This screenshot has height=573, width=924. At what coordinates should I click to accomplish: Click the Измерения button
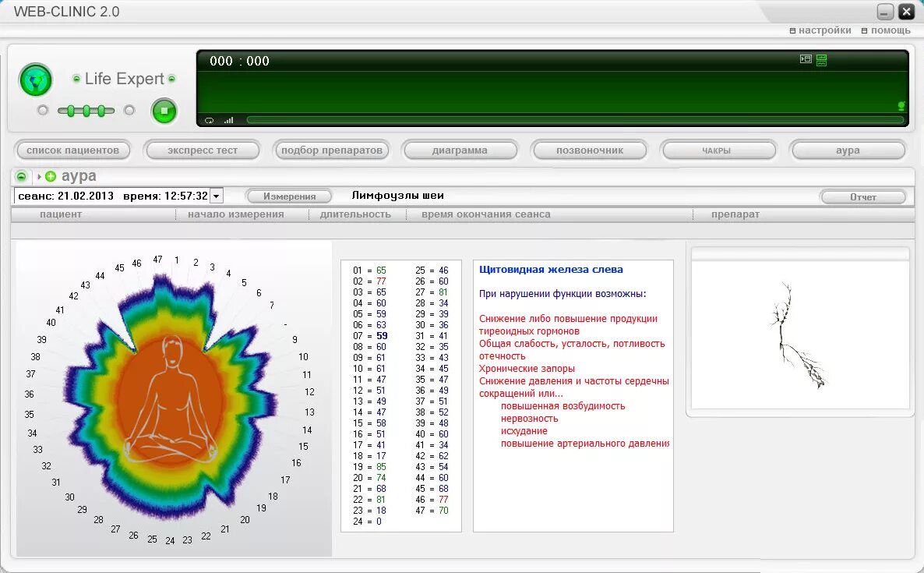289,196
